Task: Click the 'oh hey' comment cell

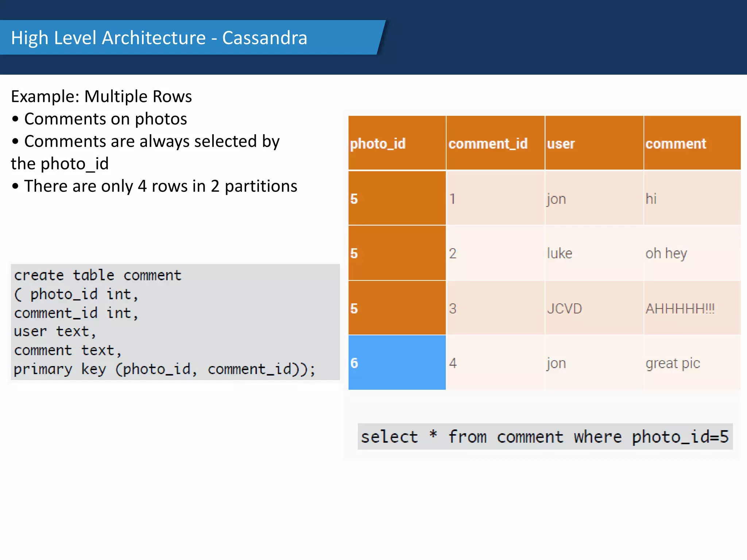Action: coord(666,253)
